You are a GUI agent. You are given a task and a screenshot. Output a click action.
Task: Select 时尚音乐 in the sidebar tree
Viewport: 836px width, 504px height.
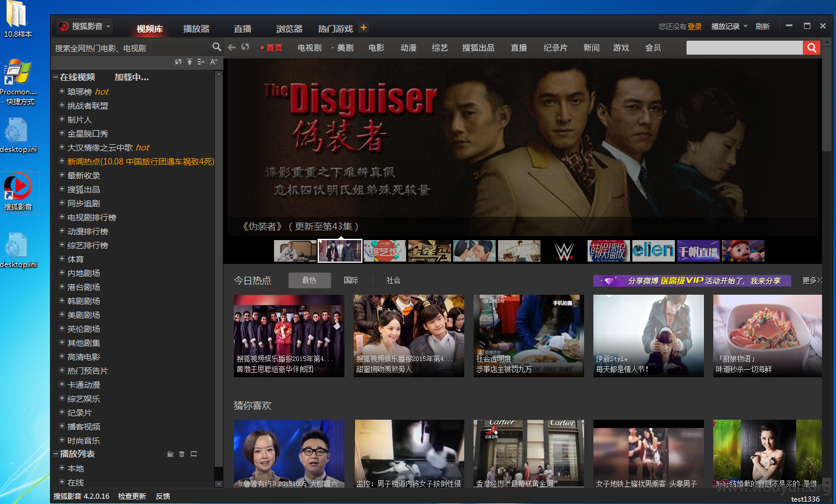coord(84,441)
